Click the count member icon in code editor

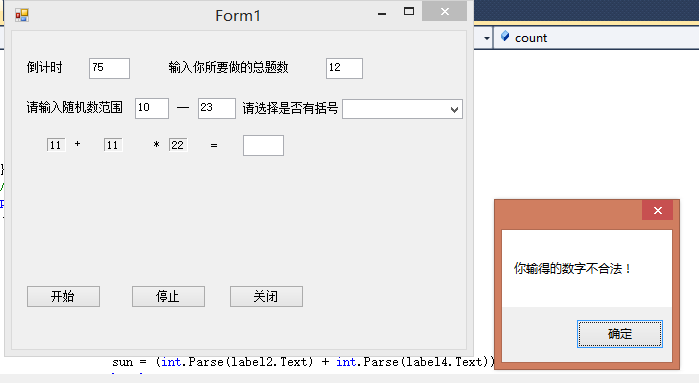[505, 37]
